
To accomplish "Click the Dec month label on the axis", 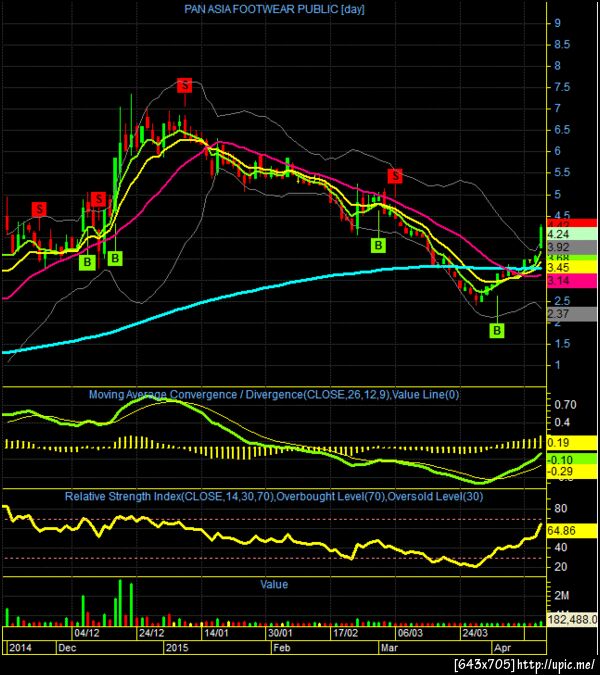I will 67,647.
